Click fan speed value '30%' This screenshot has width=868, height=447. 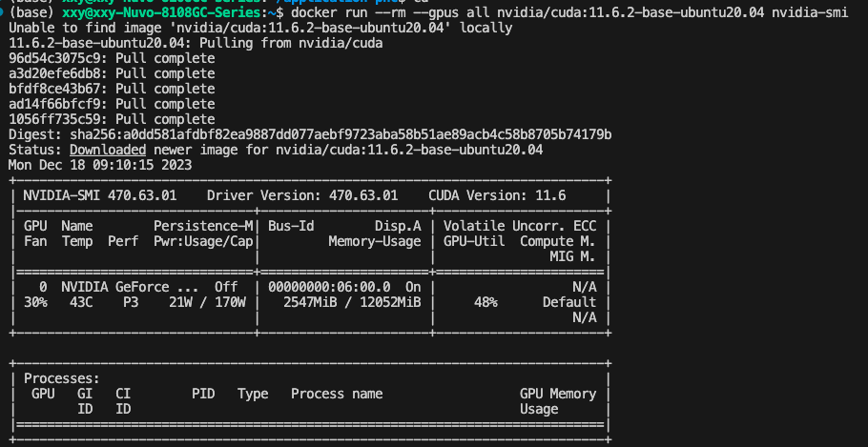[35, 303]
